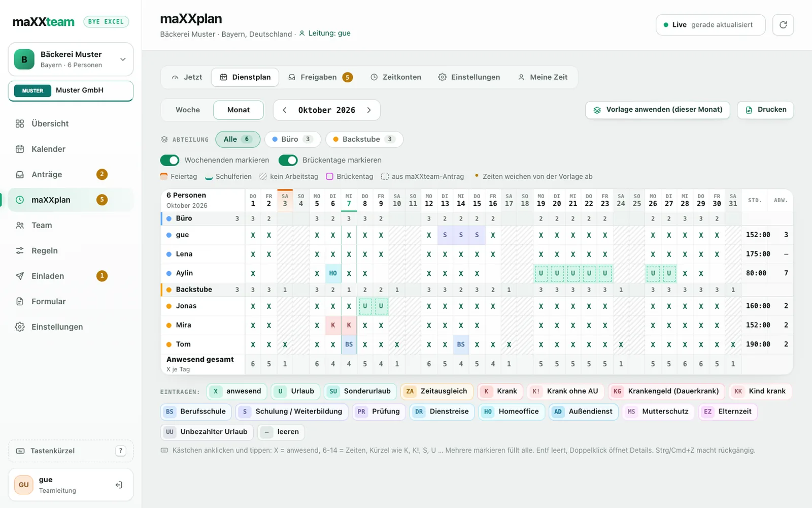
Task: Select the Zeitausgleich ZA entry type
Action: pos(436,391)
